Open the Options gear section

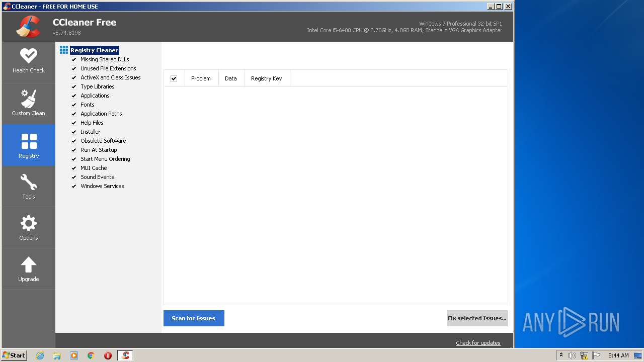[x=29, y=228]
